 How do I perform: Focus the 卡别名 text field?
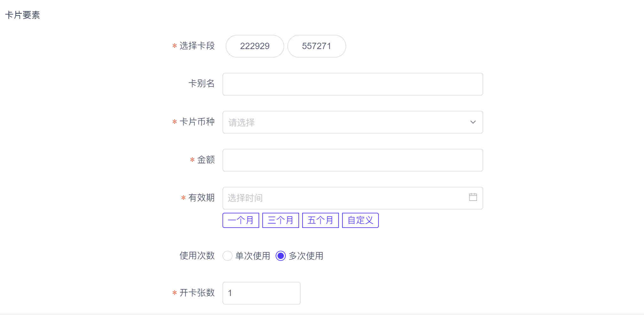353,84
